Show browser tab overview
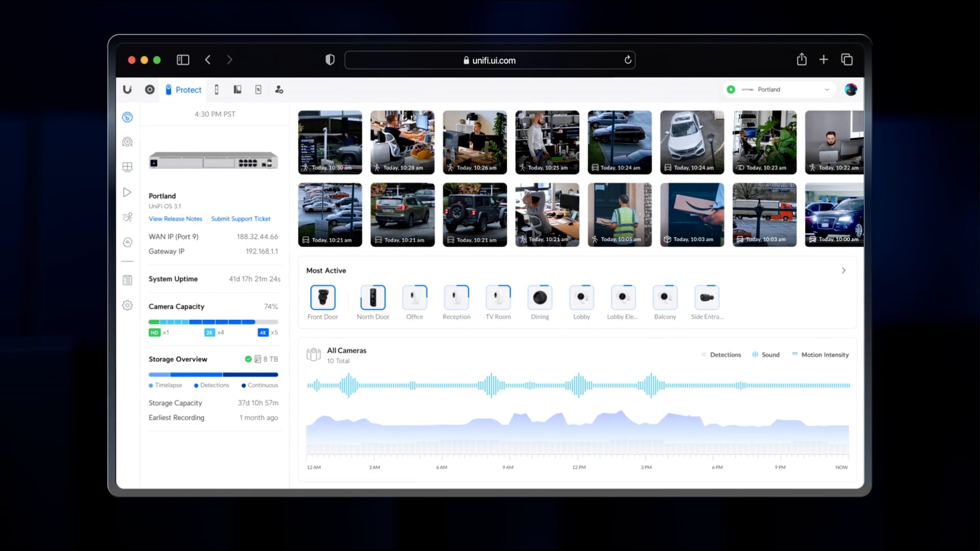This screenshot has width=980, height=551. [847, 60]
